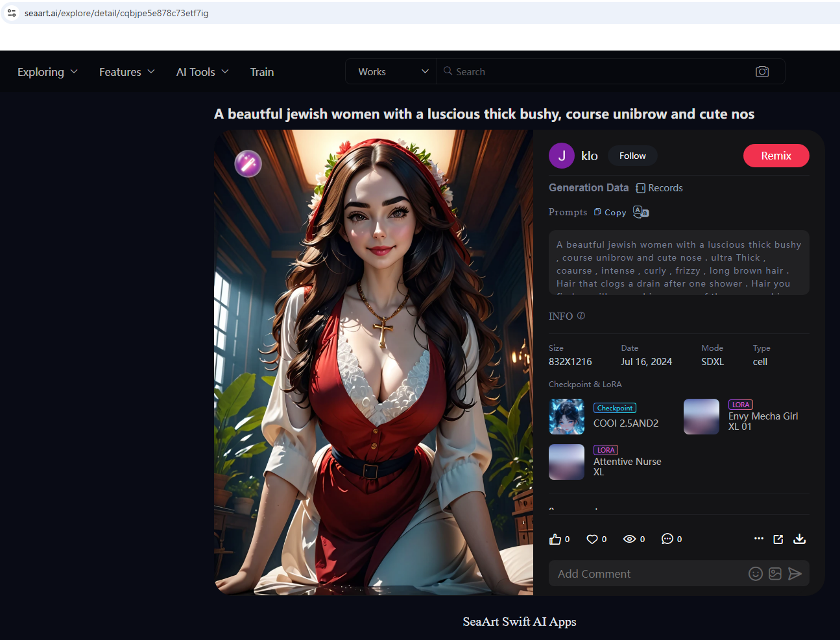
Task: Open comments via speech bubble icon
Action: pyautogui.click(x=667, y=539)
